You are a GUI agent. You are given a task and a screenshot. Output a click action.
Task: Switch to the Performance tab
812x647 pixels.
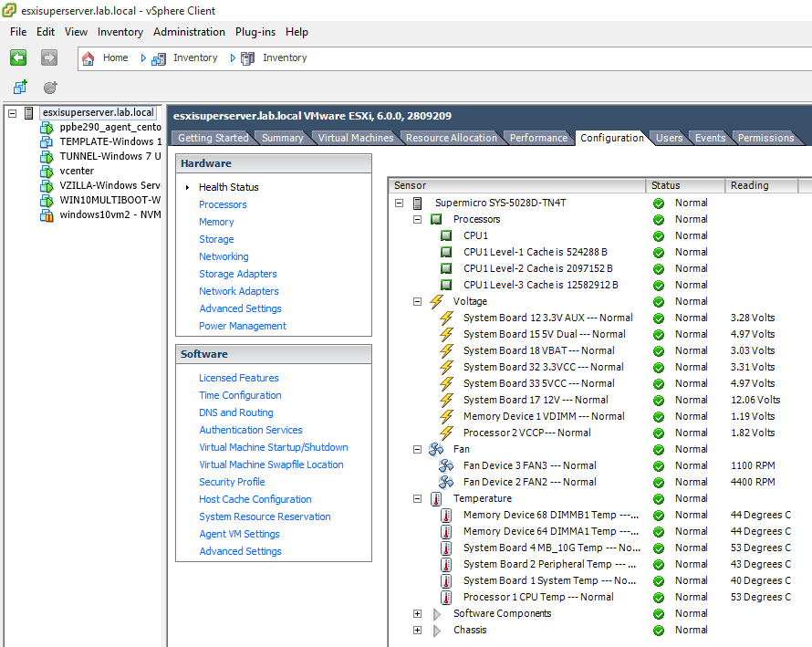pos(538,138)
